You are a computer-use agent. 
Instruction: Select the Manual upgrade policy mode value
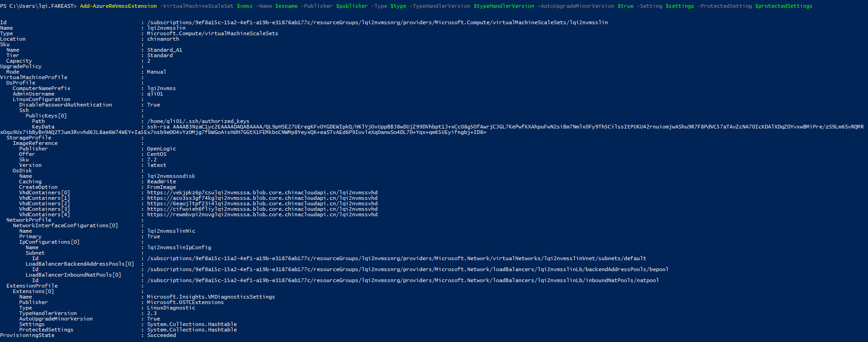[x=156, y=72]
